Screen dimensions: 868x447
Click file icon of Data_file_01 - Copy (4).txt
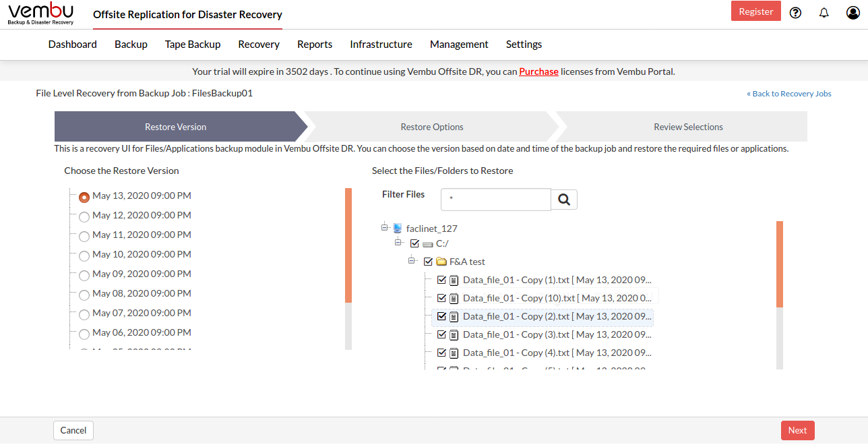tap(454, 353)
